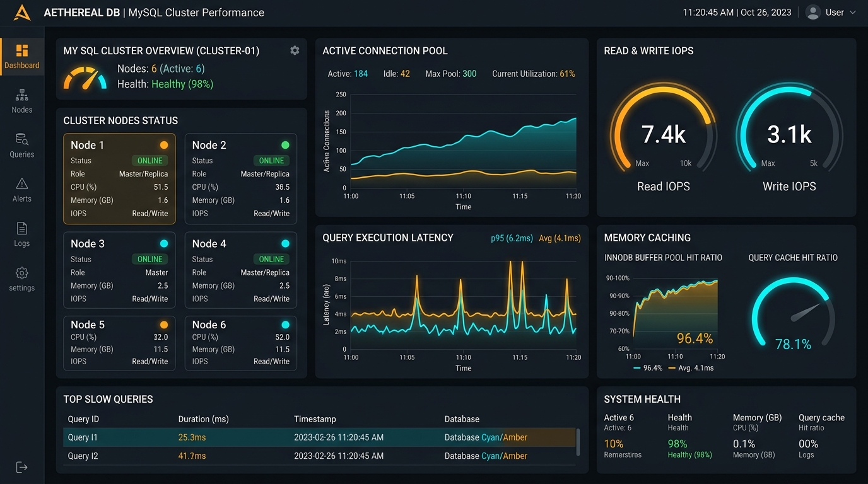This screenshot has height=484, width=868.
Task: Click the Avg (4.1ms) latency legend
Action: coord(560,238)
